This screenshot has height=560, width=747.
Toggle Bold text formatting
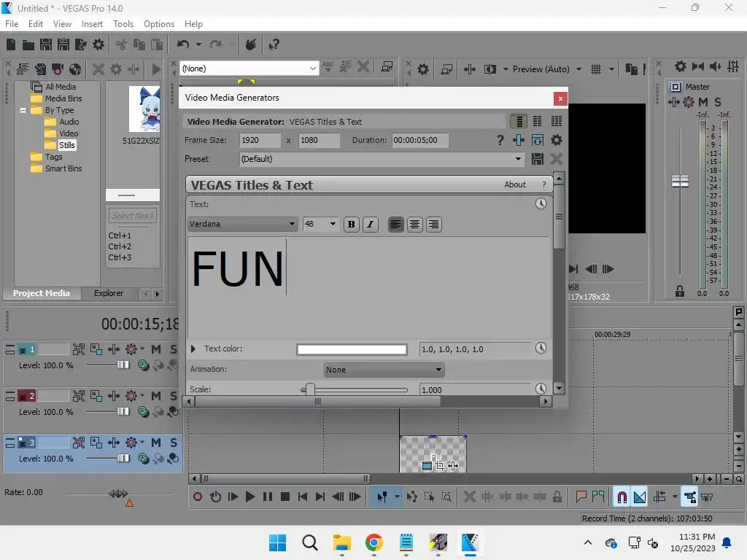[351, 225]
